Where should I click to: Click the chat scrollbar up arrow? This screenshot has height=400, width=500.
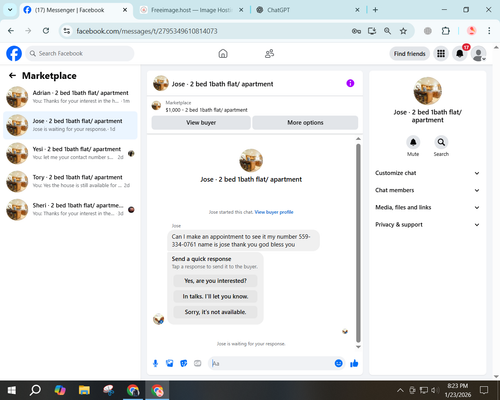tap(358, 139)
